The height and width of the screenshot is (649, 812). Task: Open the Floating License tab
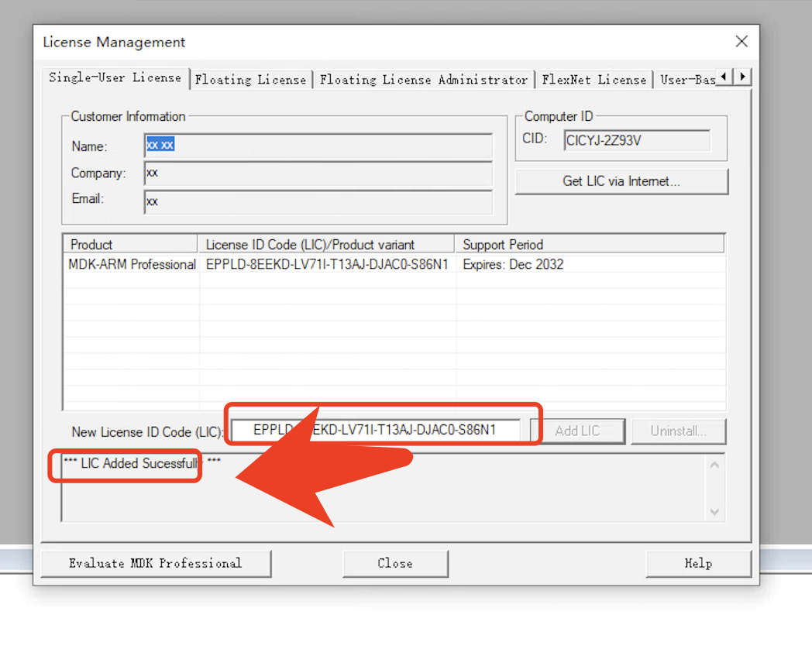pyautogui.click(x=250, y=80)
